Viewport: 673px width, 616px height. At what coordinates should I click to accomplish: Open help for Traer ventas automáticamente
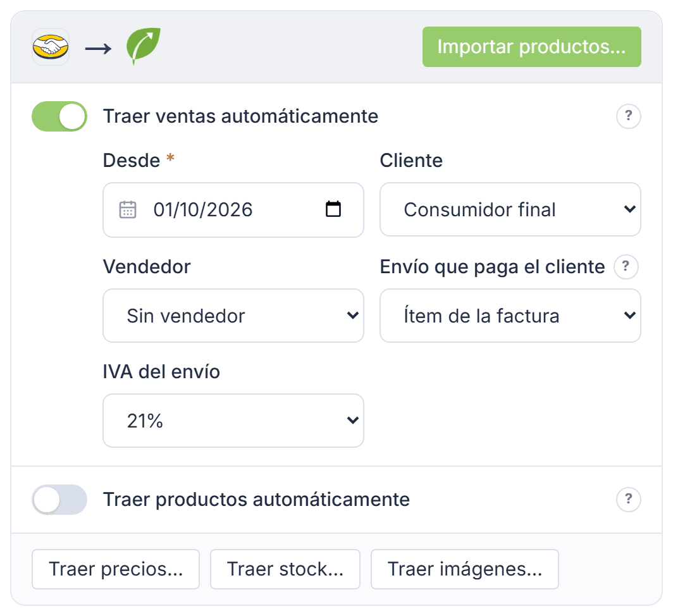628,116
